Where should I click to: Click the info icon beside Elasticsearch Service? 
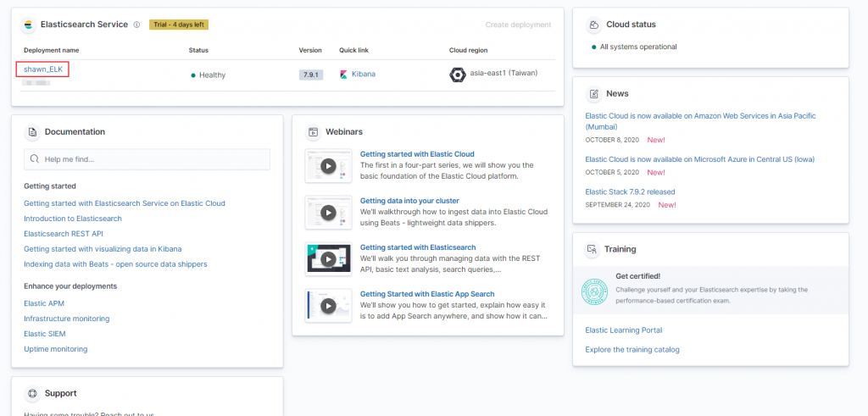136,25
